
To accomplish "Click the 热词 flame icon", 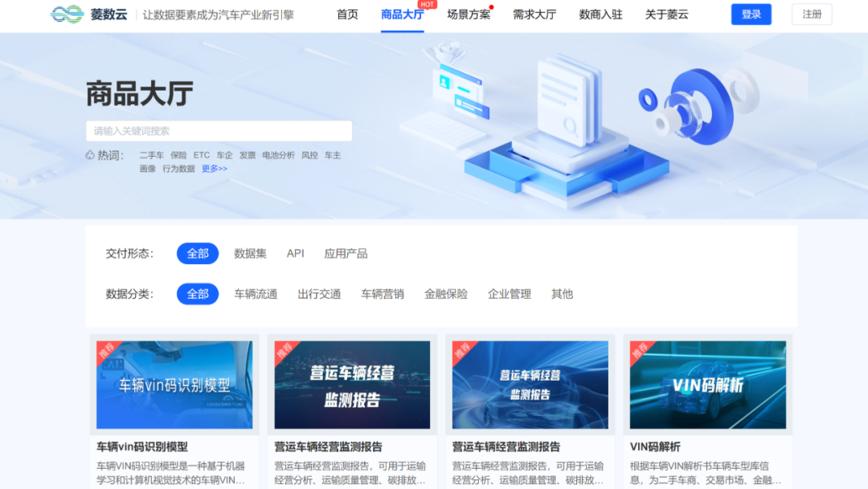I will [x=90, y=155].
